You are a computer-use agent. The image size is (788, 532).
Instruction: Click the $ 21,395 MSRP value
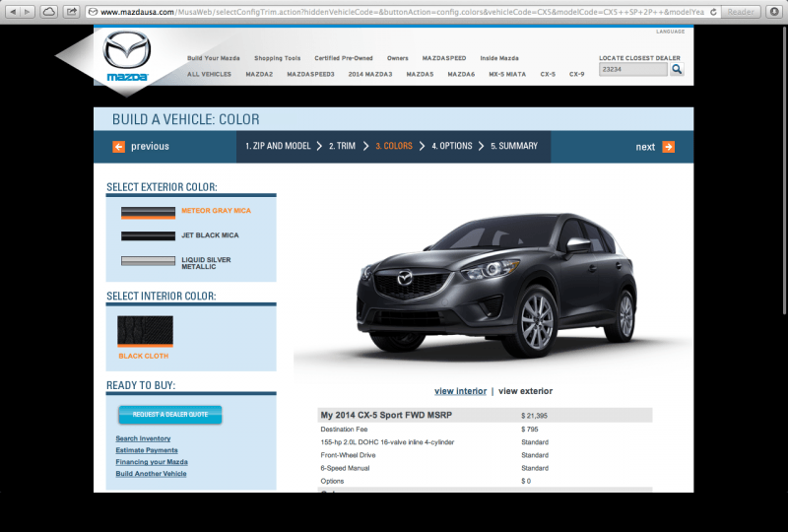pos(534,416)
